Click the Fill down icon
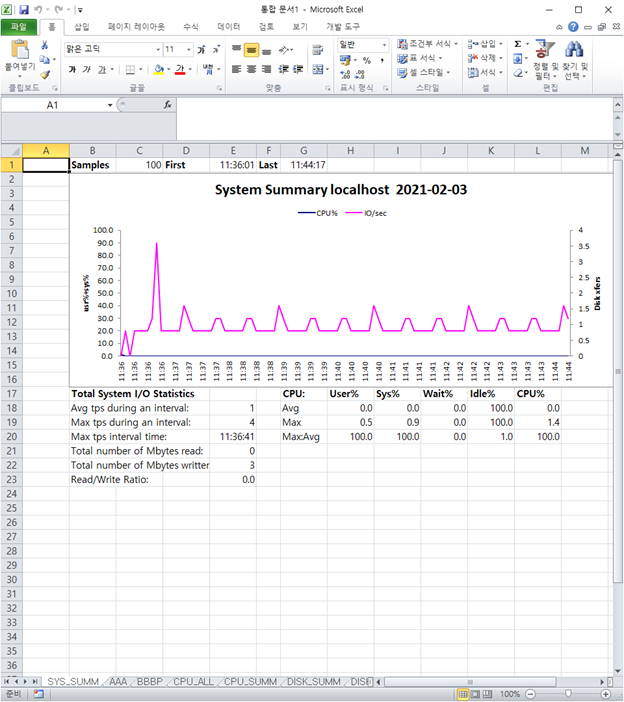 (518, 58)
